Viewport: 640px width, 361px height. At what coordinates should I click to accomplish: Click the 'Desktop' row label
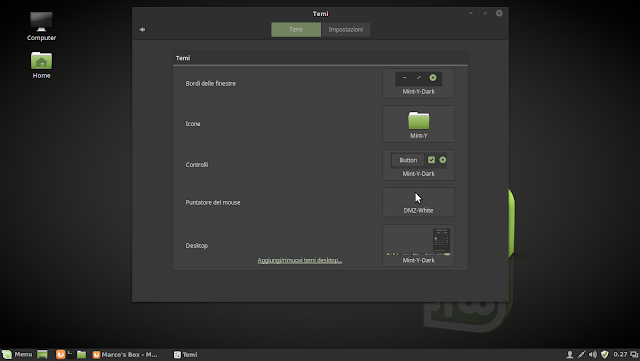click(x=197, y=245)
